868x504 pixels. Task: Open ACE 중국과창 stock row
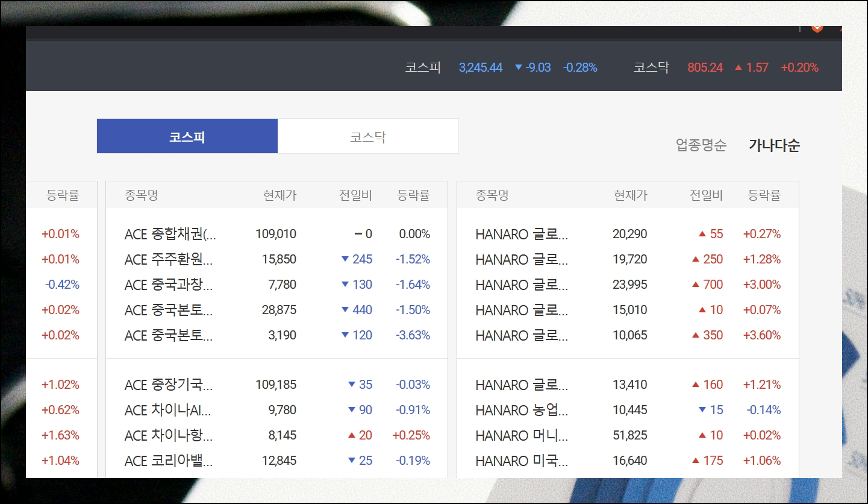coord(277,285)
